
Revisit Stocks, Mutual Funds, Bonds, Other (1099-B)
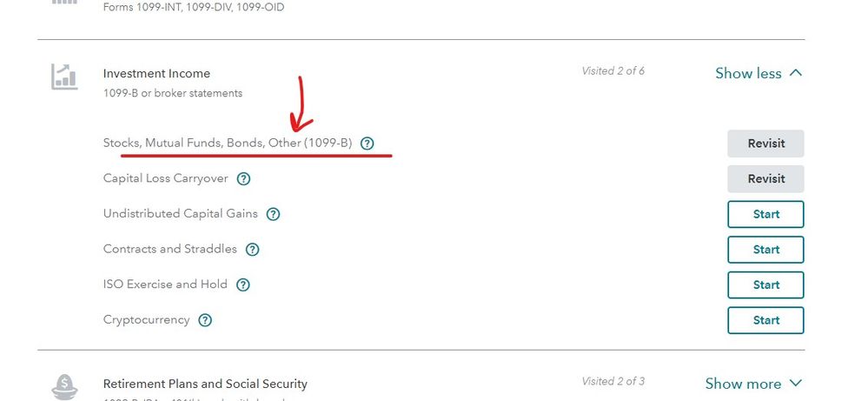point(765,144)
